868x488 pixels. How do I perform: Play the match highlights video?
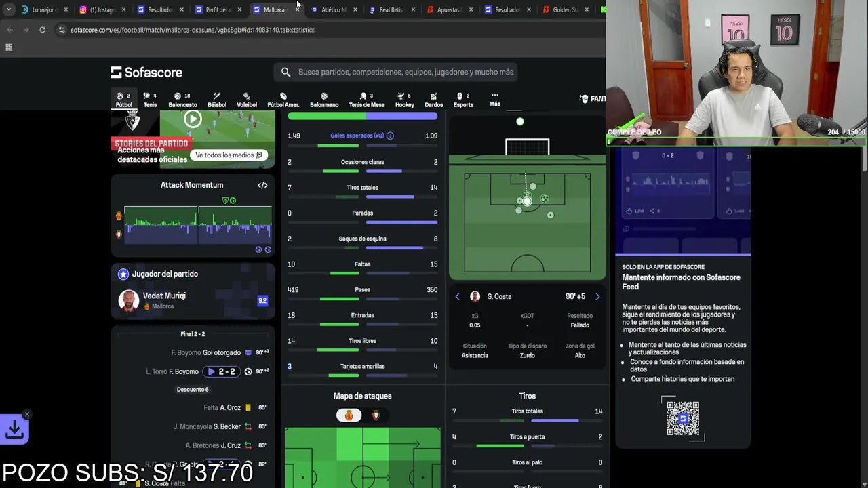pos(193,119)
